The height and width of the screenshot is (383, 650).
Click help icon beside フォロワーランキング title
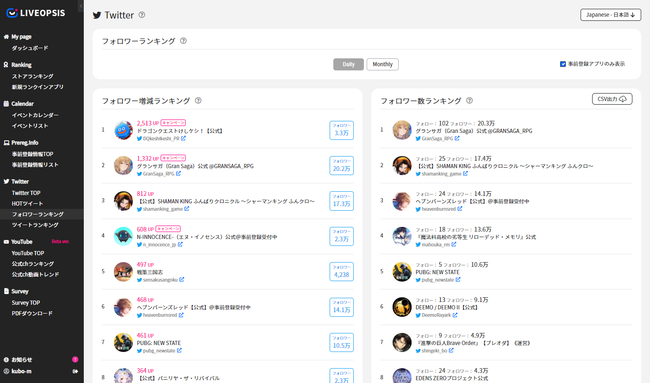point(183,41)
